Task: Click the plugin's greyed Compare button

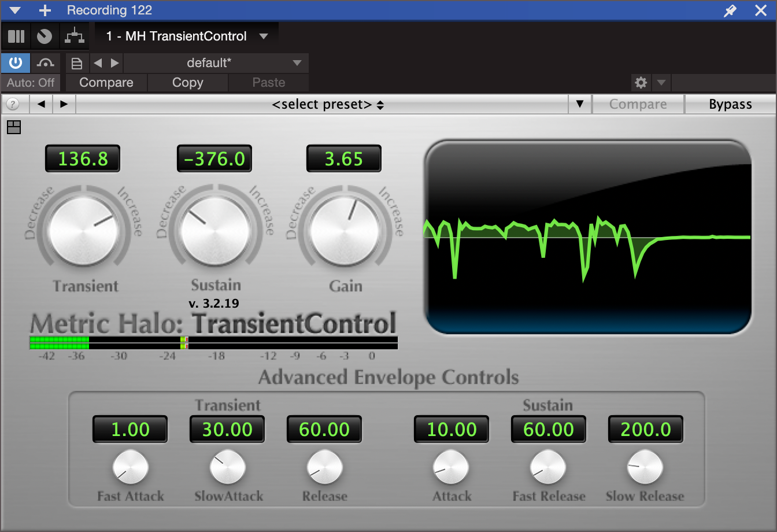Action: pos(638,105)
